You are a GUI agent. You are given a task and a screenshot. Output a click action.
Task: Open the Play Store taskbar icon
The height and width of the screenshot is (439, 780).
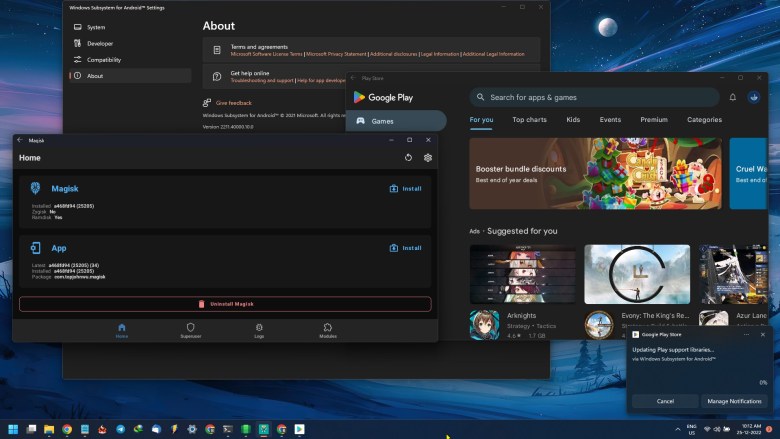[x=299, y=429]
